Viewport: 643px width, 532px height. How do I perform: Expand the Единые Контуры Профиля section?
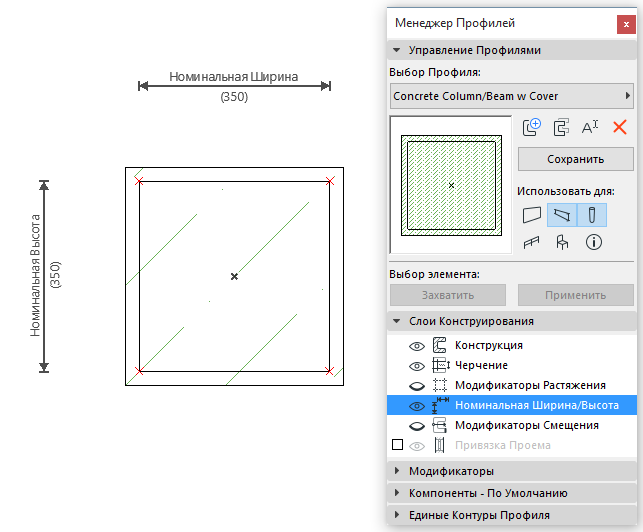(x=397, y=514)
